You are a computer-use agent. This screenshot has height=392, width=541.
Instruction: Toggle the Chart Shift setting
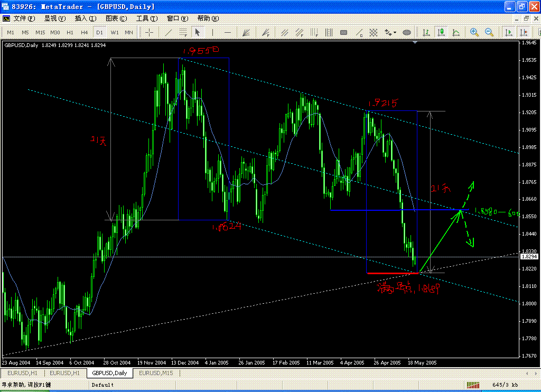tap(524, 32)
